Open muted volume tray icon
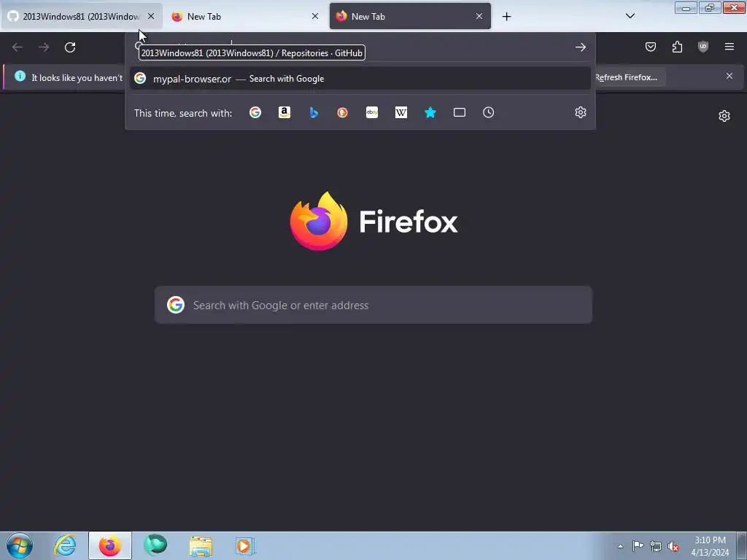747x560 pixels. (673, 547)
